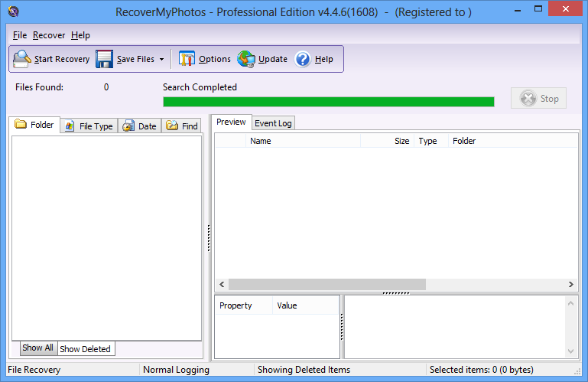This screenshot has height=382, width=588.
Task: Click the Show Deleted tab
Action: [x=85, y=349]
